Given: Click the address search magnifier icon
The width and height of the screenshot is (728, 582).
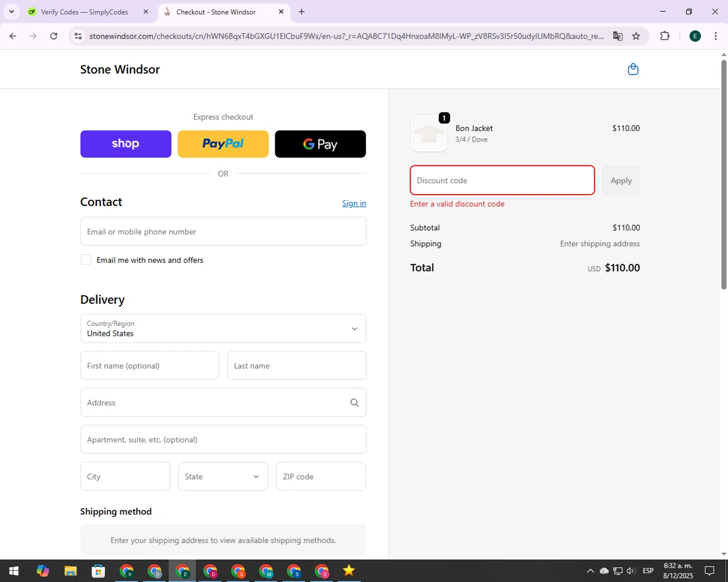Looking at the screenshot, I should tap(354, 403).
